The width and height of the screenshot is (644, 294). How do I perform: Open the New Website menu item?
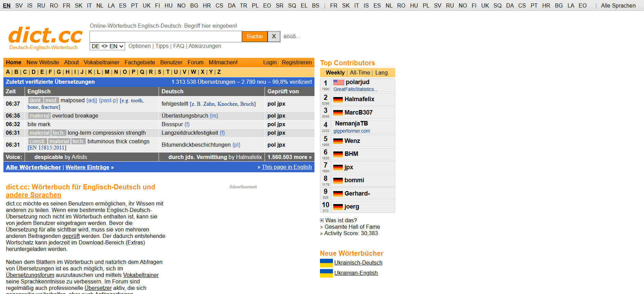tap(43, 63)
